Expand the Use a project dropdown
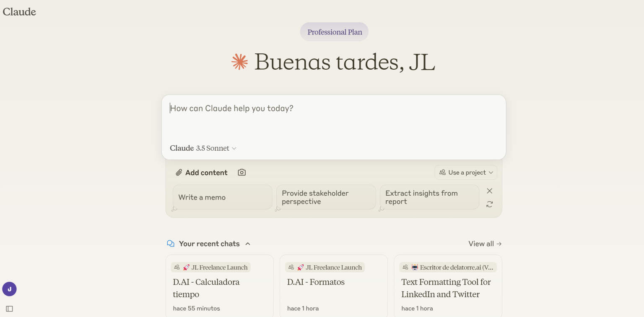The image size is (644, 317). pos(466,173)
